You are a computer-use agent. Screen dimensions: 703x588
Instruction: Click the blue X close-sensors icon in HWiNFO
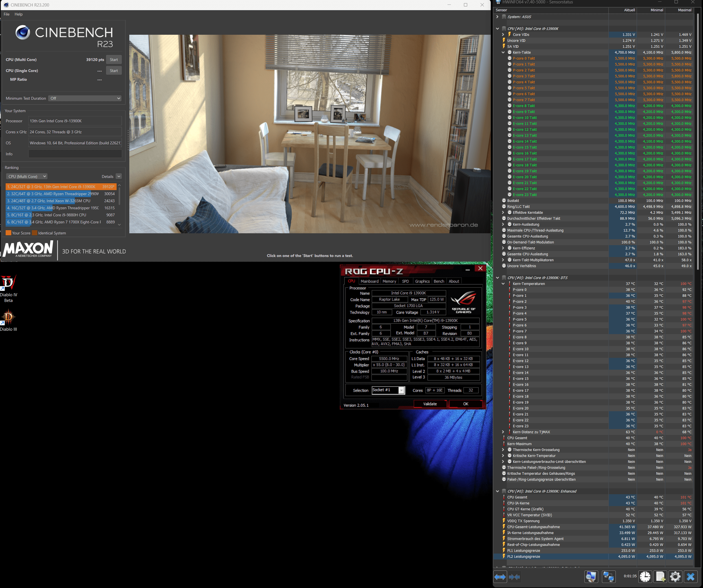click(691, 577)
